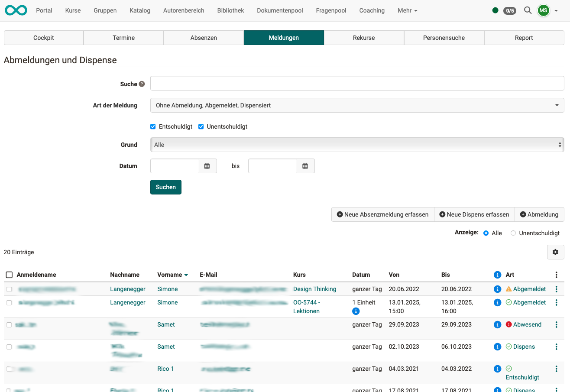The image size is (570, 392).
Task: Select the Unentschuldigt display radio button
Action: tap(513, 233)
